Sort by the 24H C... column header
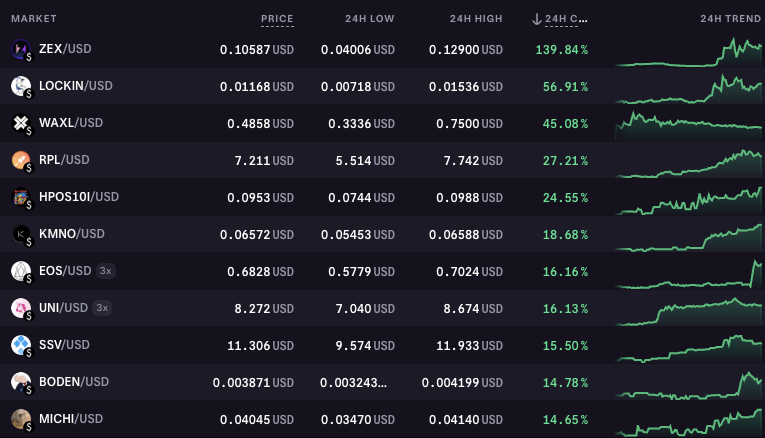 pyautogui.click(x=566, y=19)
